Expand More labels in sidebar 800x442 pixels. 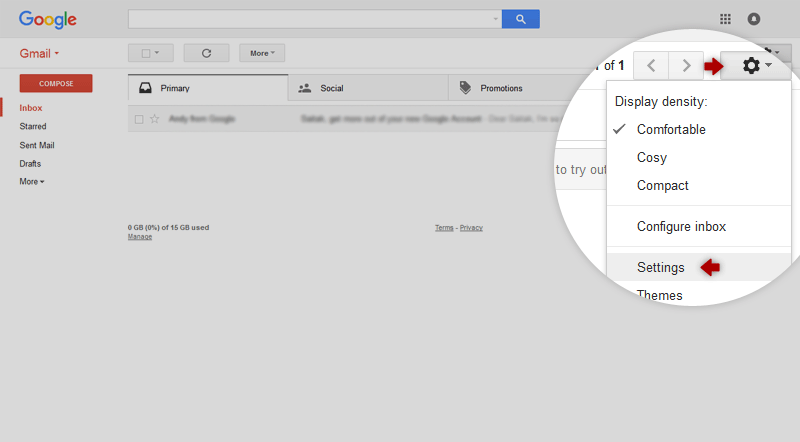coord(32,182)
